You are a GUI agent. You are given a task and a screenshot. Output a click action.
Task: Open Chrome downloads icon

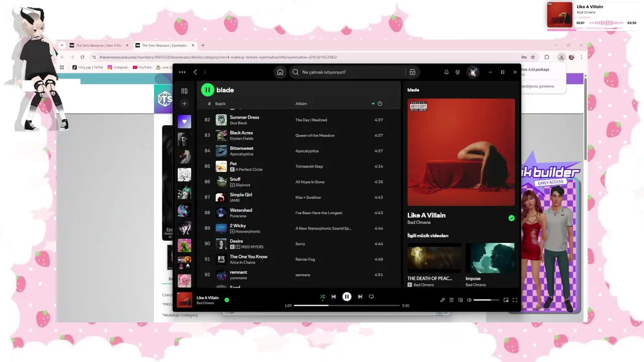tap(561, 57)
